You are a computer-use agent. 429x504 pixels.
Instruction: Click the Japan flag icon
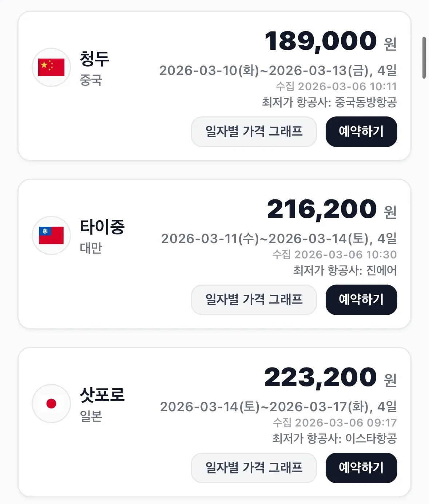pyautogui.click(x=51, y=404)
